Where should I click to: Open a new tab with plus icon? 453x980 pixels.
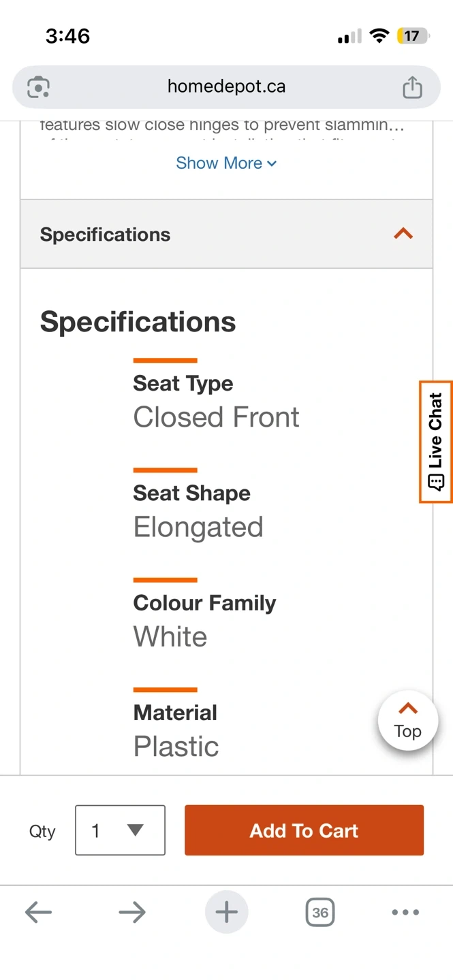tap(226, 913)
